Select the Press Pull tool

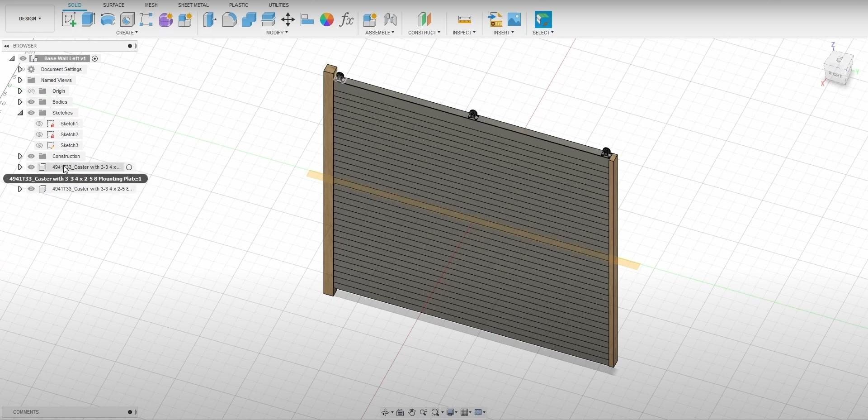[209, 19]
